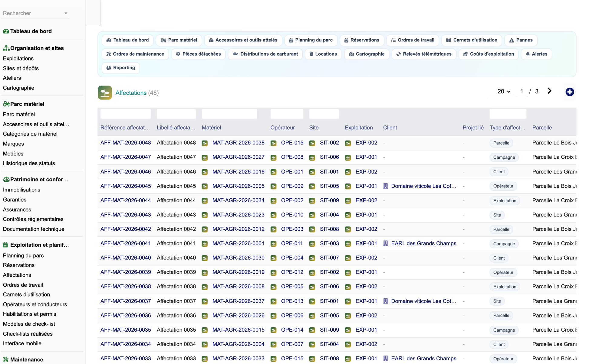Click material icon beside MAT-AGR-2026-0038
Viewport: 589px width, 364px height.
click(x=205, y=143)
